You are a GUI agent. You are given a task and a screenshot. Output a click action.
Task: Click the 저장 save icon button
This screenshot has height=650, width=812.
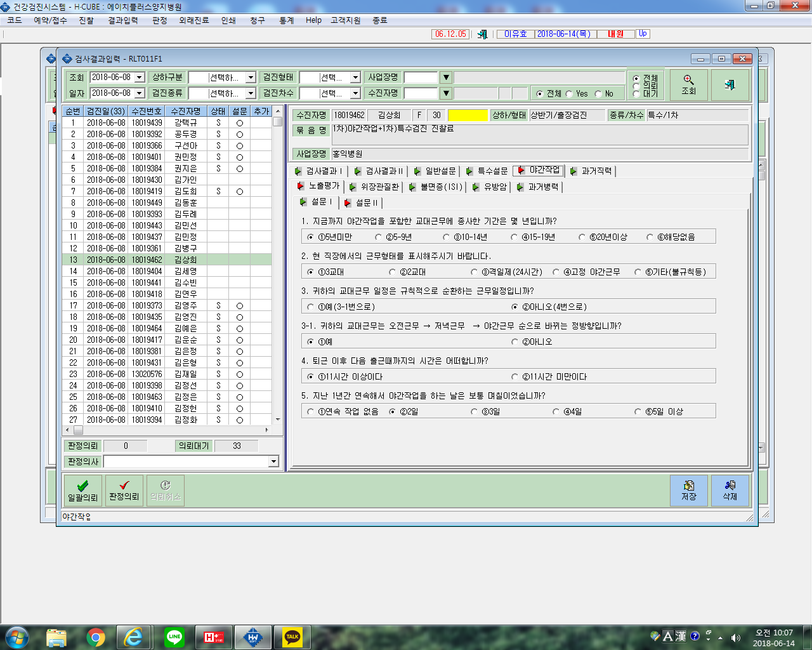pyautogui.click(x=689, y=491)
